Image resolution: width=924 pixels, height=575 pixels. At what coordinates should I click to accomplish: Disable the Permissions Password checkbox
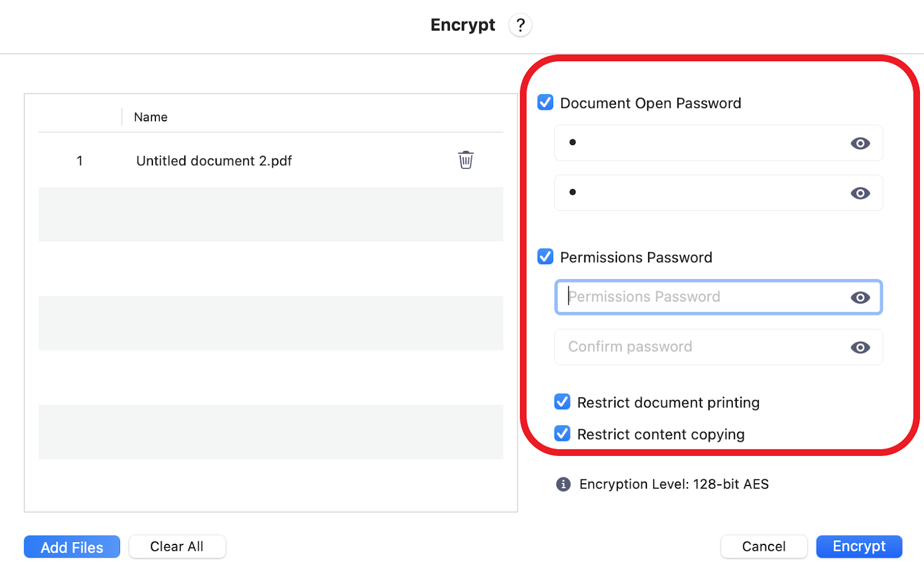point(545,257)
